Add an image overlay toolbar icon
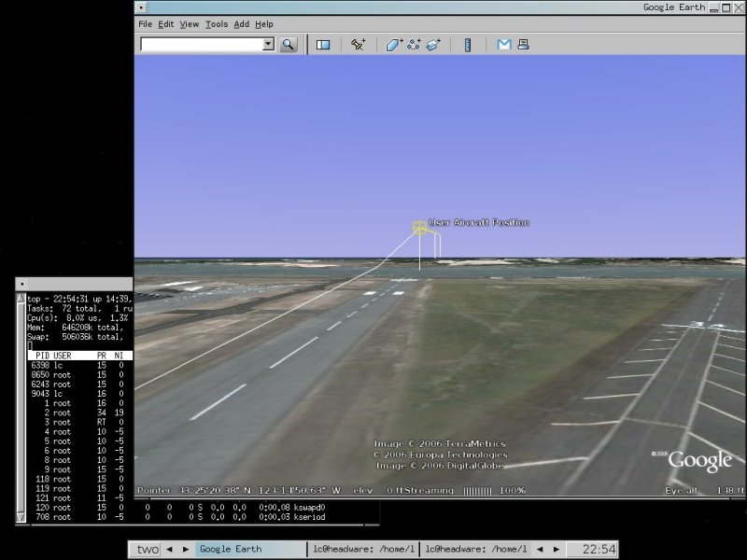The width and height of the screenshot is (747, 560). (433, 44)
